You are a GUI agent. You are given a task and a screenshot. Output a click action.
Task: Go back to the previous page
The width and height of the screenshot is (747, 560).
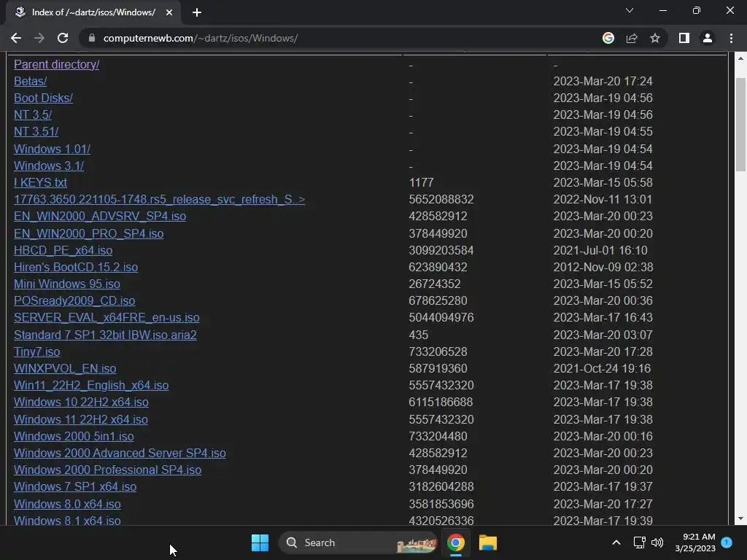coord(16,38)
